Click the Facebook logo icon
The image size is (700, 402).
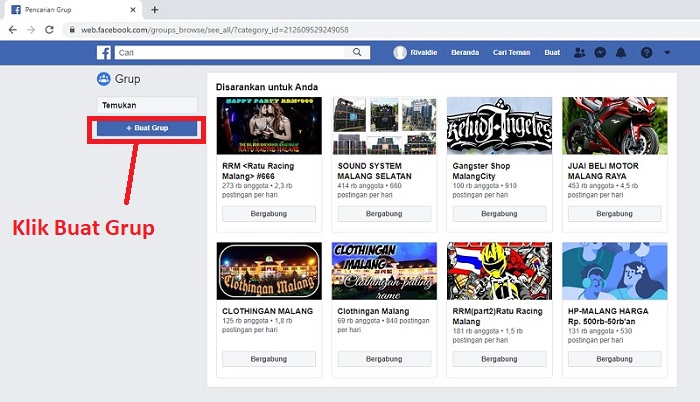(x=104, y=53)
